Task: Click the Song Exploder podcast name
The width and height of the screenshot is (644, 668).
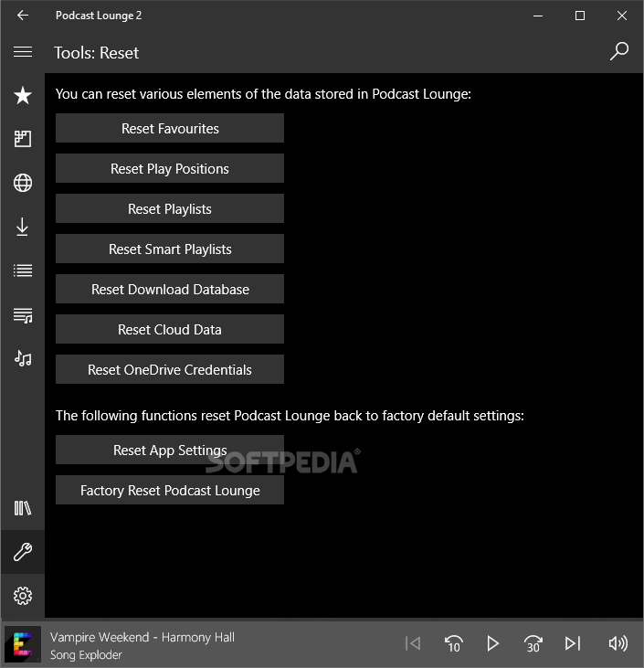Action: 86,655
